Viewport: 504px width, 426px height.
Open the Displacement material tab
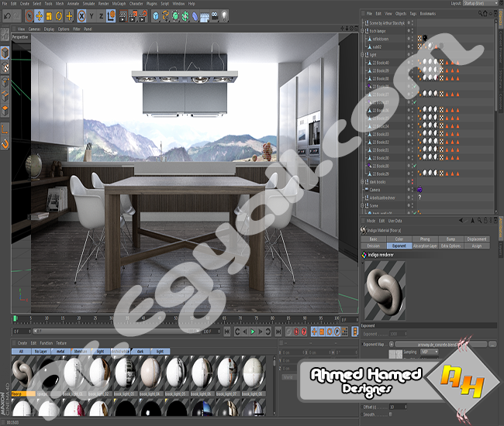click(x=477, y=239)
